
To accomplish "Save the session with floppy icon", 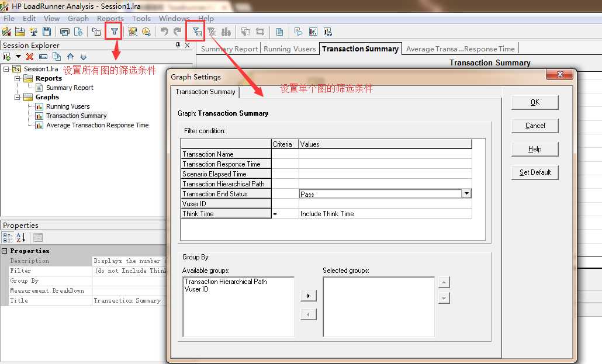I will coord(47,32).
